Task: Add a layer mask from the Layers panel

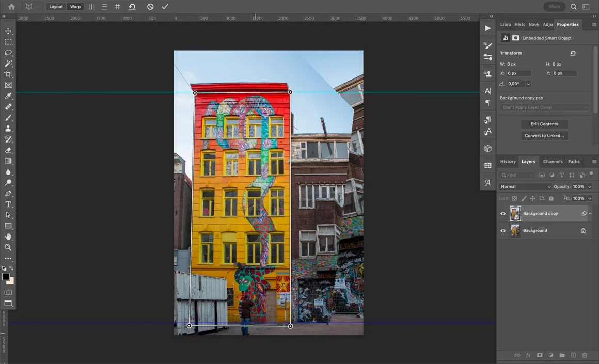Action: [x=540, y=355]
